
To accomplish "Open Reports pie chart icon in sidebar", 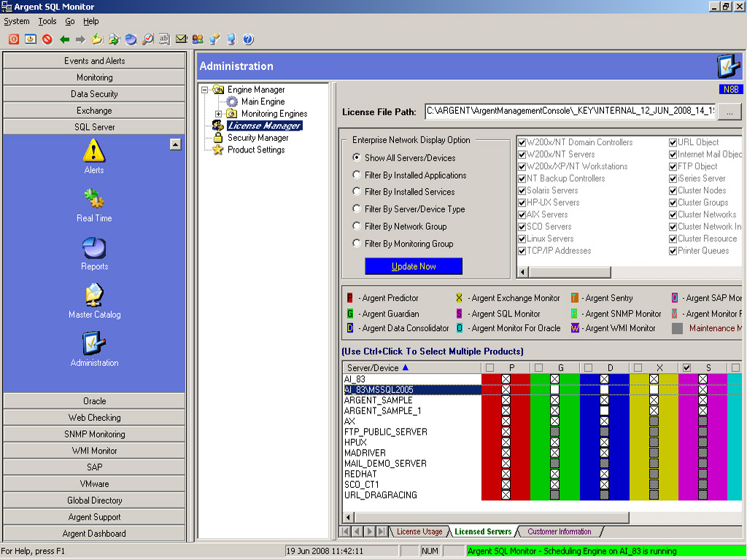I will pos(94,254).
